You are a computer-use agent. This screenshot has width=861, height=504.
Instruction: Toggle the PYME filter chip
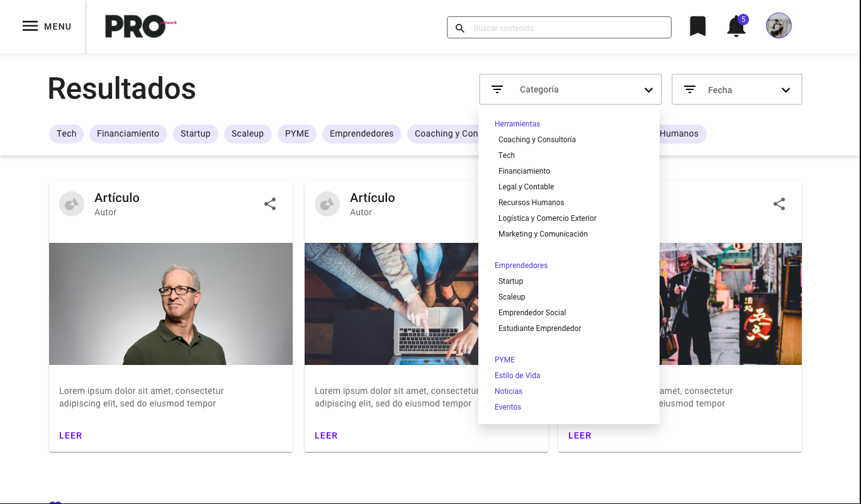(297, 134)
